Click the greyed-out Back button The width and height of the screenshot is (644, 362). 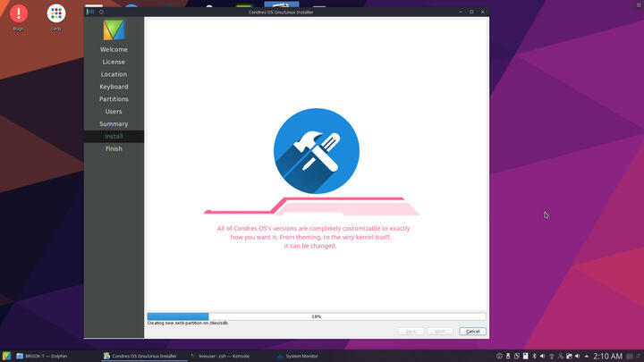pos(411,332)
